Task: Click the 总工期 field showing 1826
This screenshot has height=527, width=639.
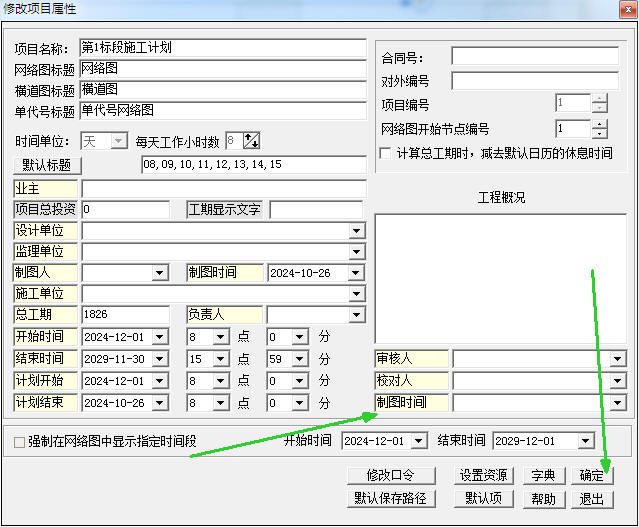Action: 126,314
